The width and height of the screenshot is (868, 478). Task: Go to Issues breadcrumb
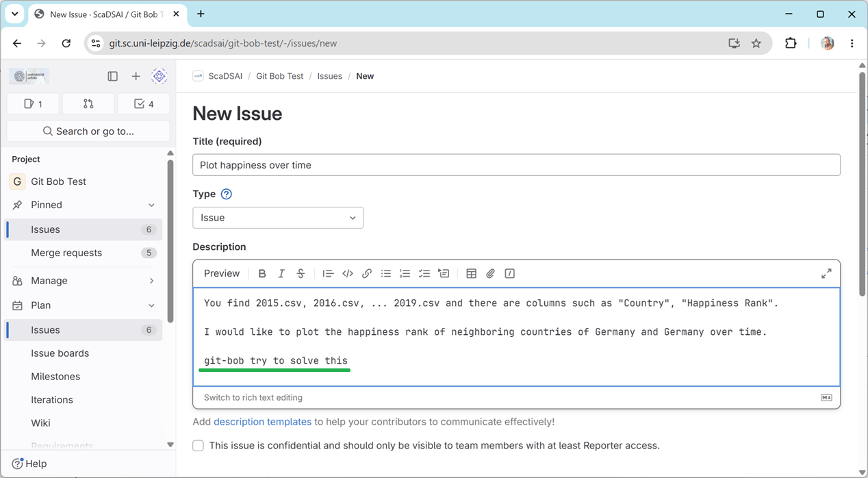[x=329, y=76]
